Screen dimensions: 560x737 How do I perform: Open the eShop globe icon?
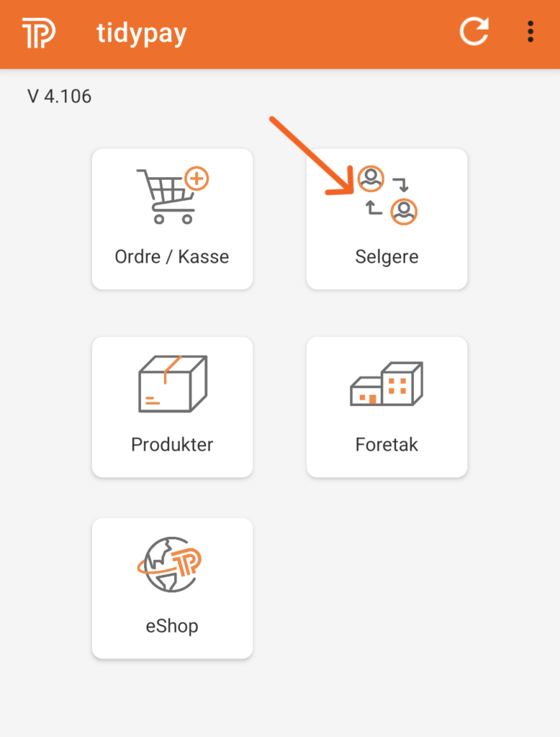click(x=169, y=565)
